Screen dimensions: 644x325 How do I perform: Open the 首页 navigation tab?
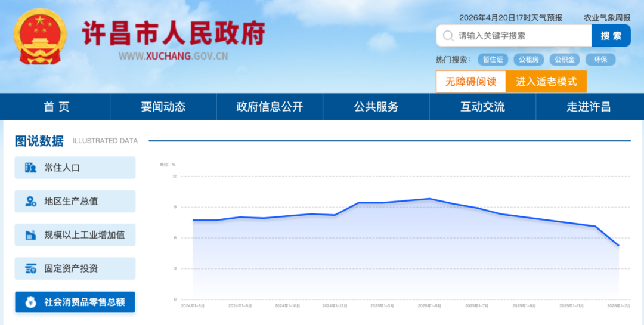[57, 107]
